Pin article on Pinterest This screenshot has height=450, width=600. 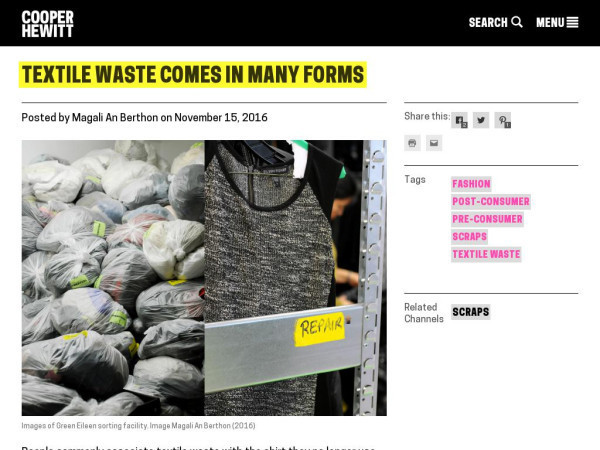(503, 120)
